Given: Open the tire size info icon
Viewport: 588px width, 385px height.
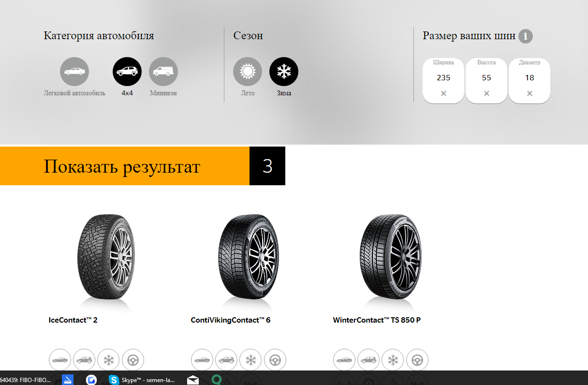Looking at the screenshot, I should [x=526, y=36].
